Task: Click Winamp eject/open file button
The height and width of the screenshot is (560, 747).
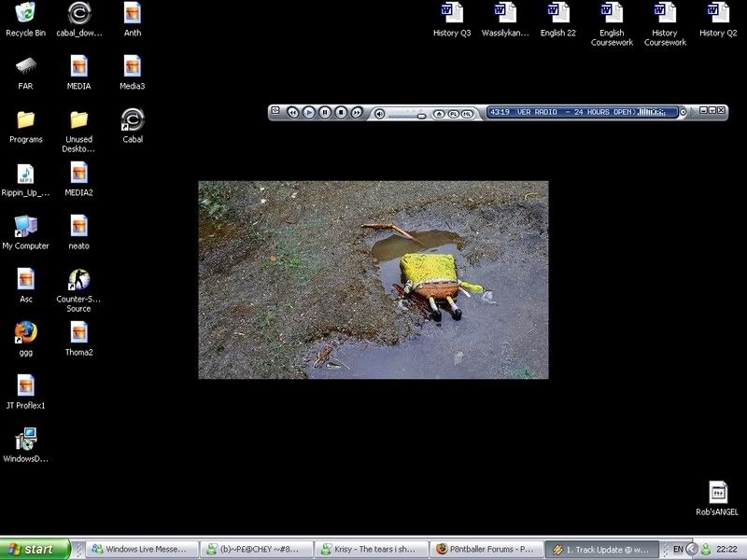Action: tap(439, 114)
